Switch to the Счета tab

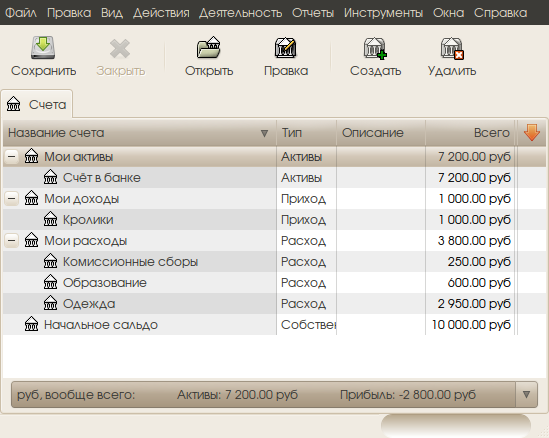tap(37, 104)
